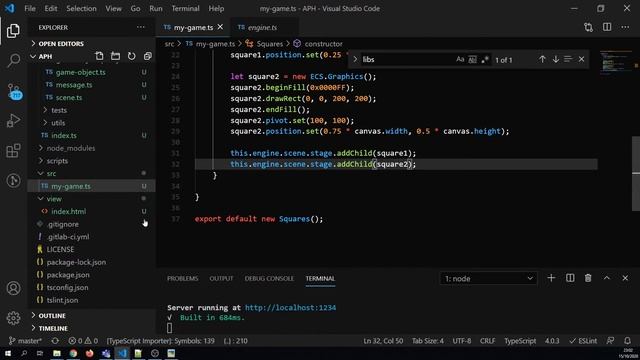This screenshot has width=640, height=360.
Task: Open index.html in the Explorer
Action: pyautogui.click(x=68, y=211)
